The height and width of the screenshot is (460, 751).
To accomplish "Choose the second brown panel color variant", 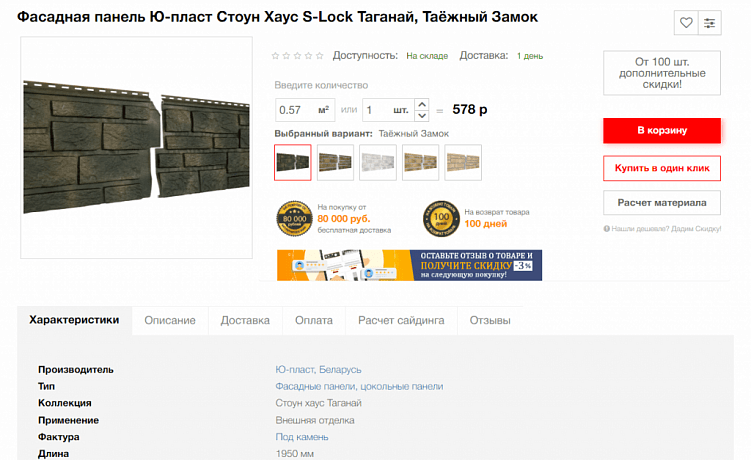I will click(335, 162).
